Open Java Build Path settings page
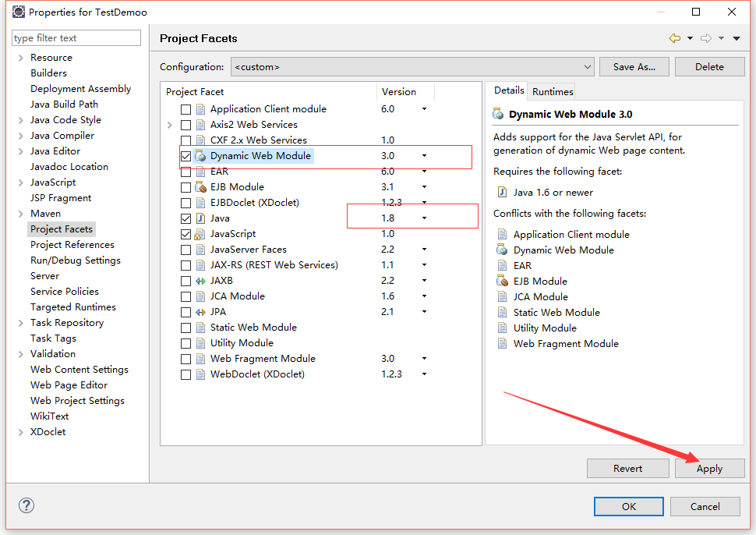 (64, 105)
